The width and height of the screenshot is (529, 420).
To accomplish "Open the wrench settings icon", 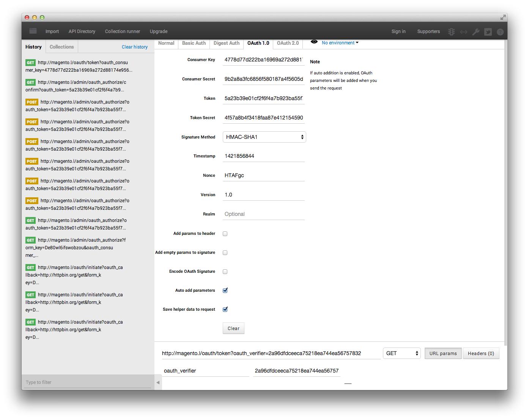I will [x=476, y=32].
